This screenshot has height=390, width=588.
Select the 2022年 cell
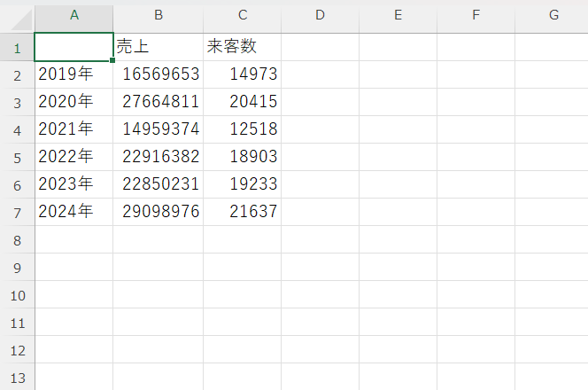[73, 157]
